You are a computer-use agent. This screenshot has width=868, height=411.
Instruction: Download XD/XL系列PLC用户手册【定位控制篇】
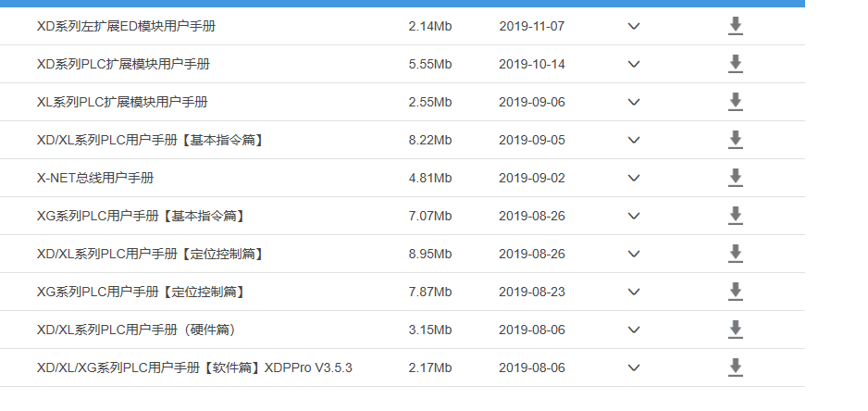736,254
